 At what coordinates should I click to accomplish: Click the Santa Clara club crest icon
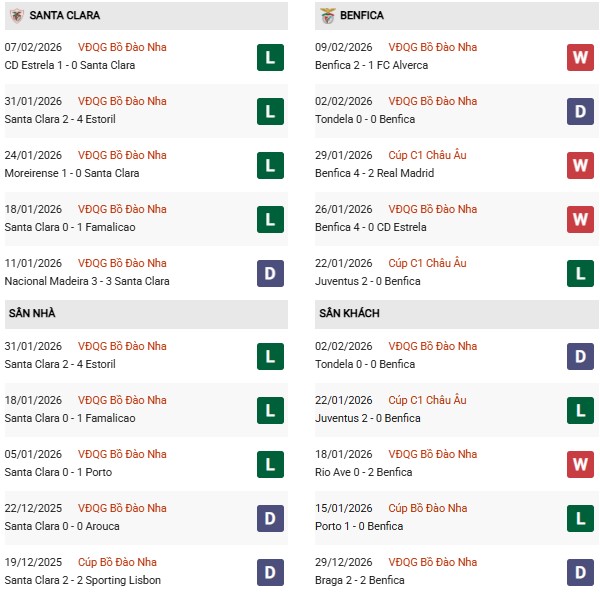tap(16, 16)
